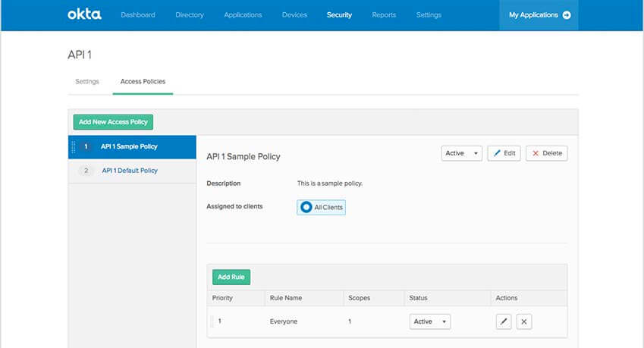Screen dimensions: 644x348
Task: Click the Edit policy button
Action: pos(504,153)
